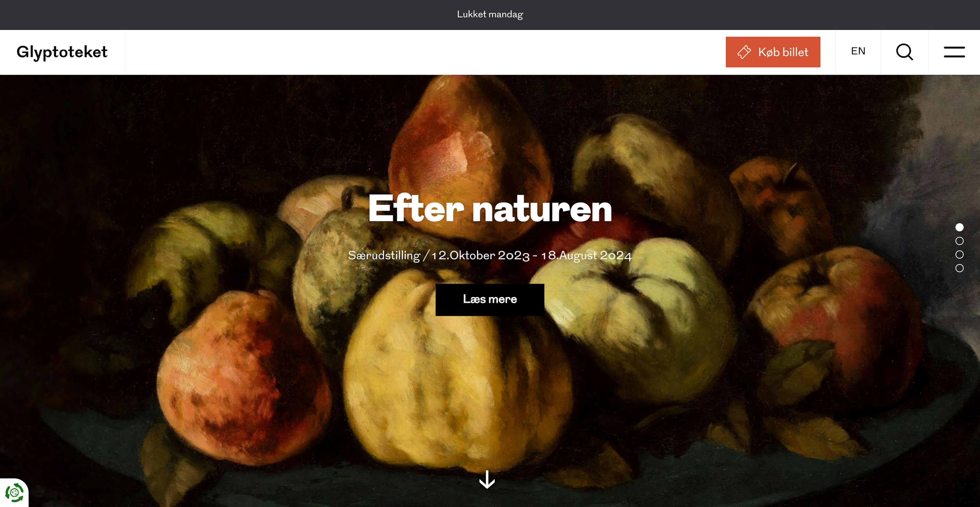Image resolution: width=980 pixels, height=507 pixels.
Task: Select the first filled slide indicator dot
Action: tap(959, 227)
